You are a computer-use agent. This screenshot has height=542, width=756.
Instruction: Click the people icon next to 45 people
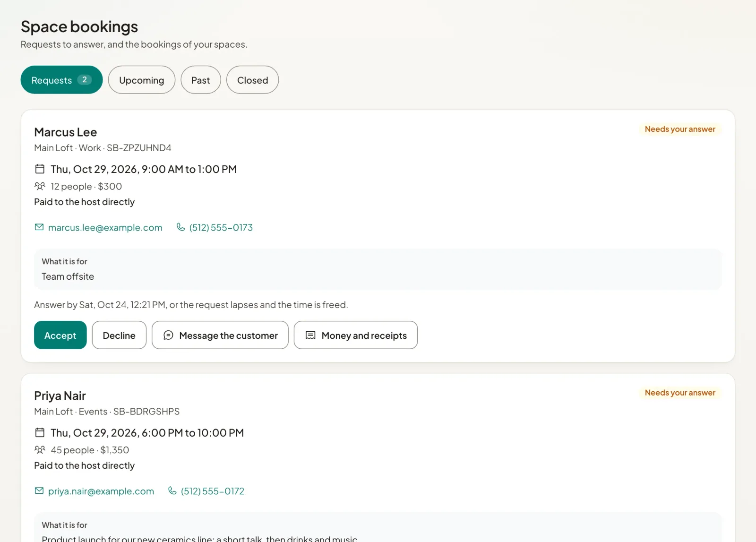40,450
